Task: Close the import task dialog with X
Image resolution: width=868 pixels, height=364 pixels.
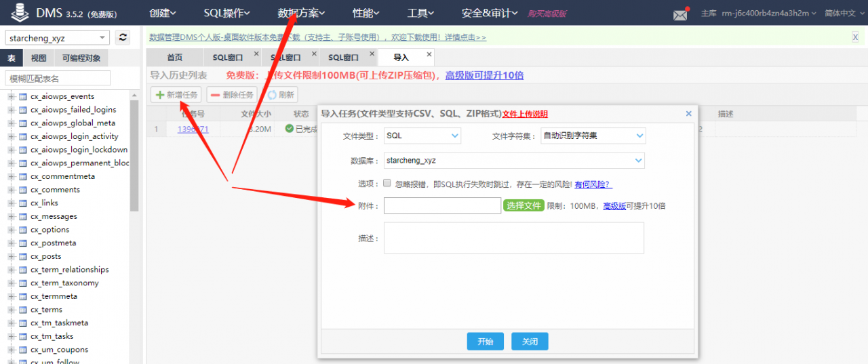Action: pyautogui.click(x=688, y=114)
